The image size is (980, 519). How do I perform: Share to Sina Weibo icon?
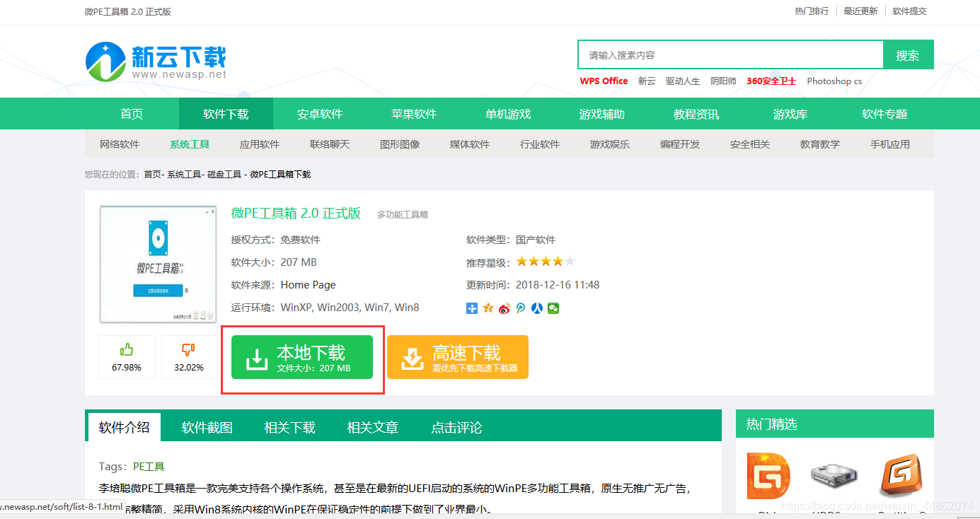(505, 308)
